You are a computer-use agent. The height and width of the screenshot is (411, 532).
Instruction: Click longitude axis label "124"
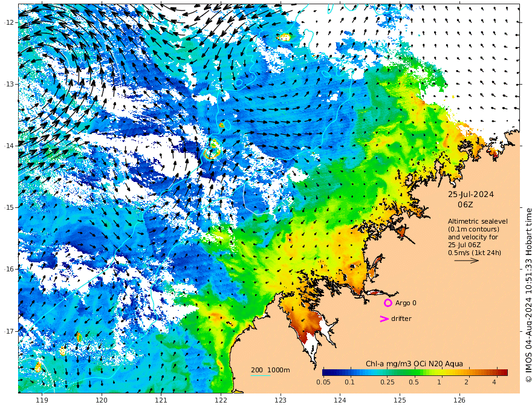click(x=340, y=400)
